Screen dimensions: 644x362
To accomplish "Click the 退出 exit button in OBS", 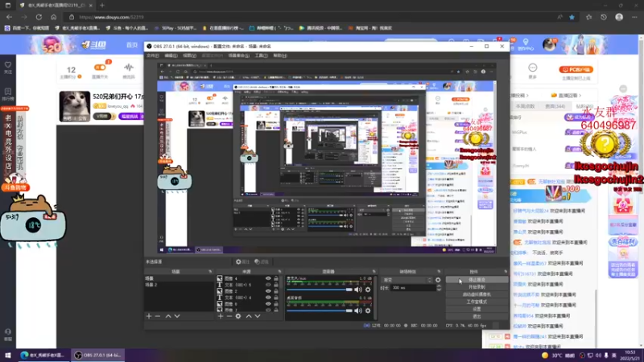I will [477, 316].
